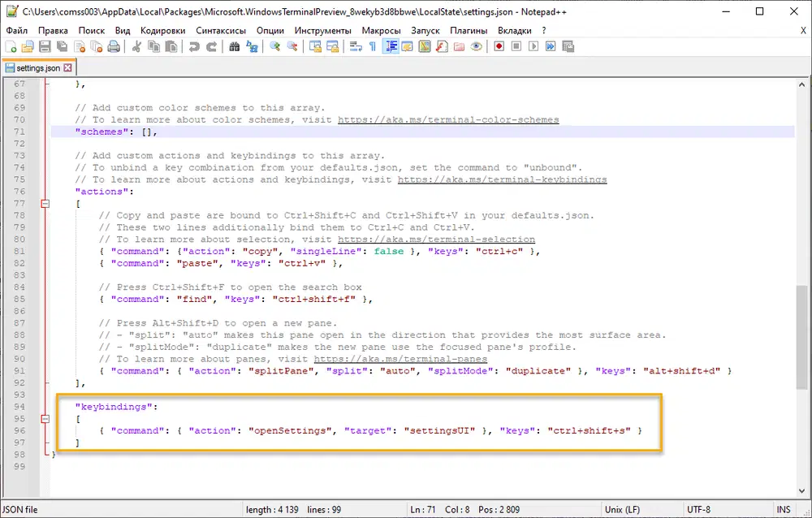Open the Кодировки menu

[162, 30]
